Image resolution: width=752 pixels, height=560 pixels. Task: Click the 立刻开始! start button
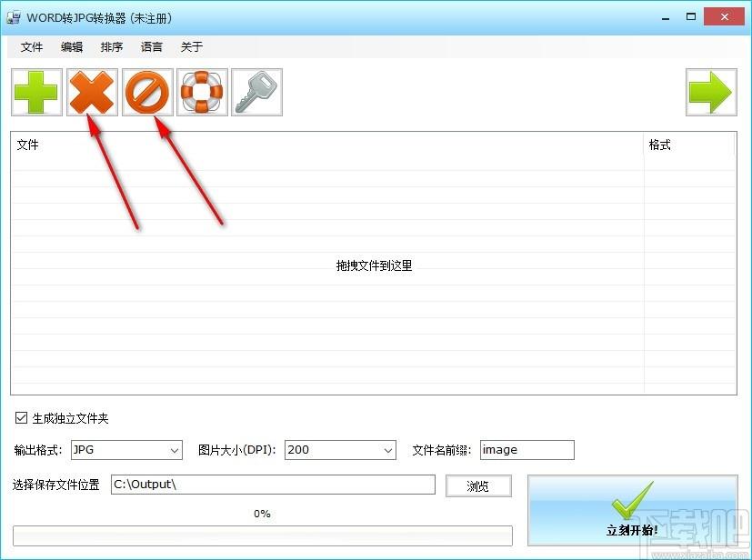(633, 510)
